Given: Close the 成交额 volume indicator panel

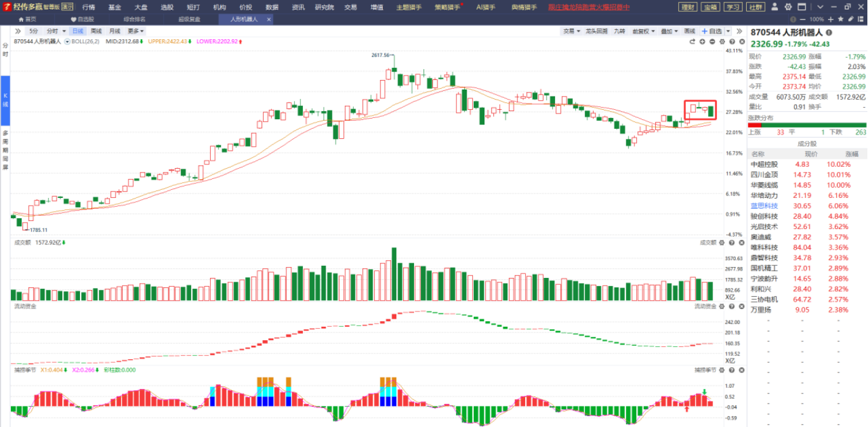Looking at the screenshot, I should pos(740,242).
